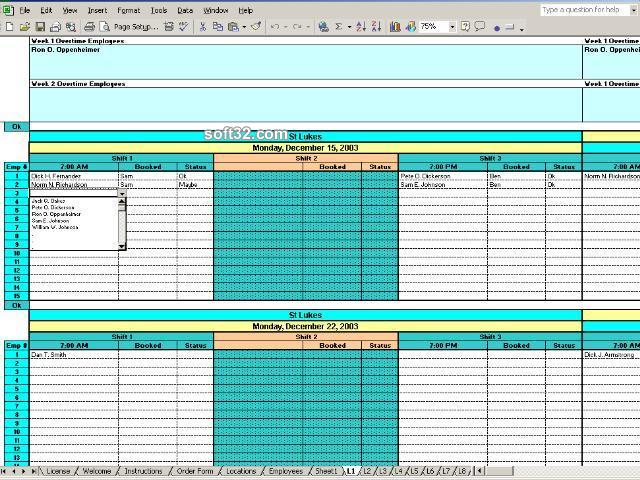The image size is (640, 480).
Task: Copy selection using the Copy icon
Action: point(218,27)
